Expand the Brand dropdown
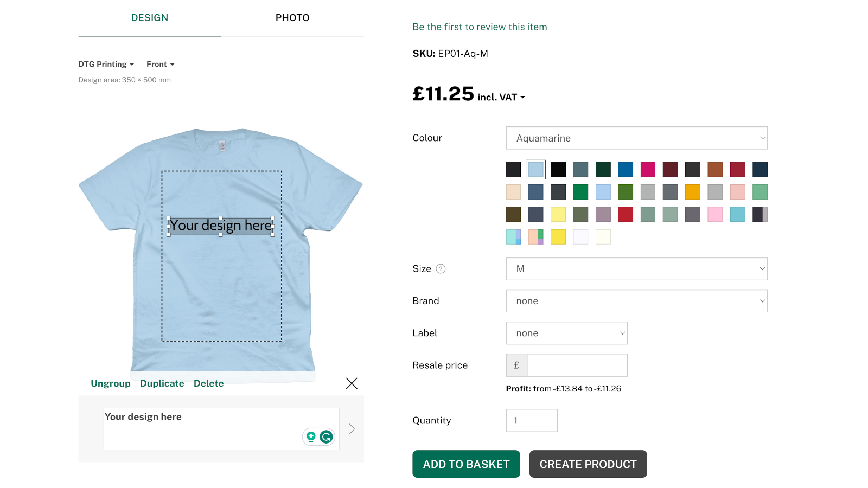868x488 pixels. pos(636,301)
